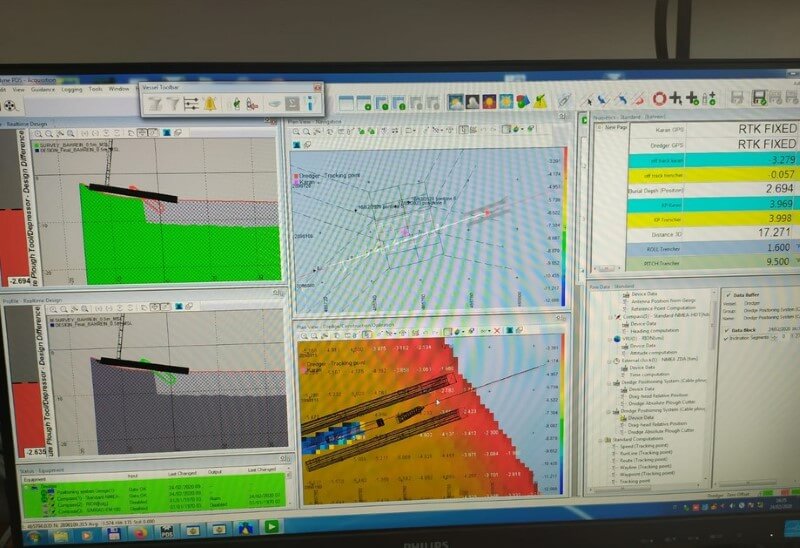Click the red arrow bottle icon in Vessel Toolbar
The height and width of the screenshot is (548, 800).
(x=252, y=104)
